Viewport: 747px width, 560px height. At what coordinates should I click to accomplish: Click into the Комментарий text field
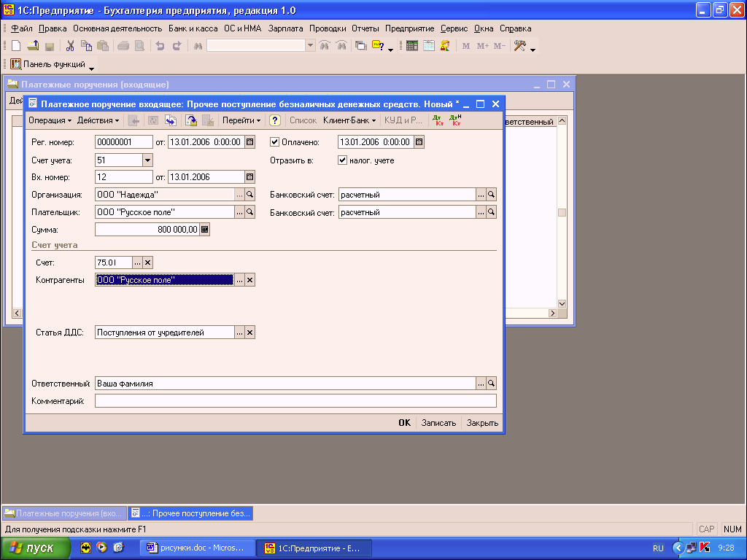coord(295,401)
